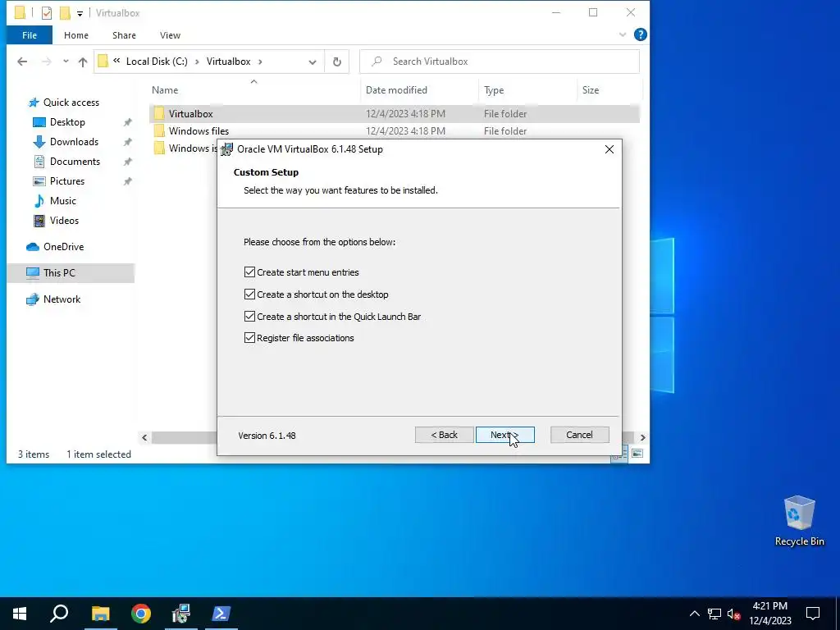Click VirtualBox installer taskbar icon

click(x=181, y=614)
